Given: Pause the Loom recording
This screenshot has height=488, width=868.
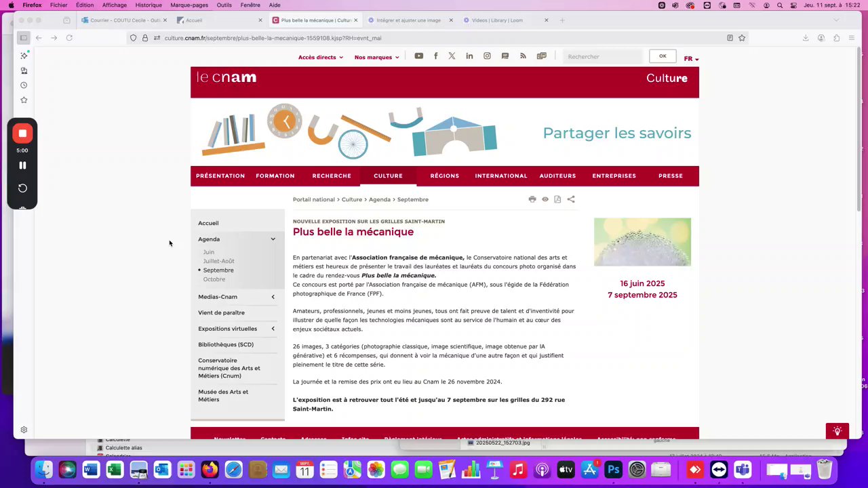Looking at the screenshot, I should click(x=22, y=165).
